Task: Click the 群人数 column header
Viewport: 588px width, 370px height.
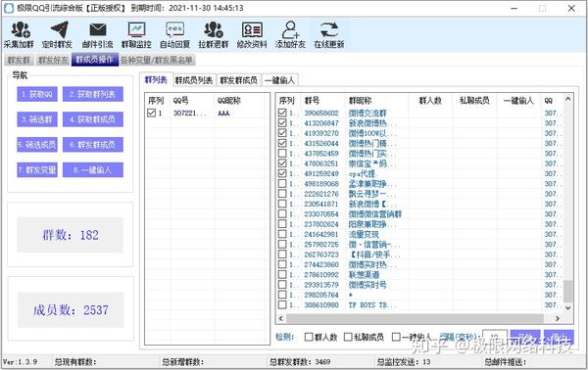Action: pyautogui.click(x=430, y=101)
